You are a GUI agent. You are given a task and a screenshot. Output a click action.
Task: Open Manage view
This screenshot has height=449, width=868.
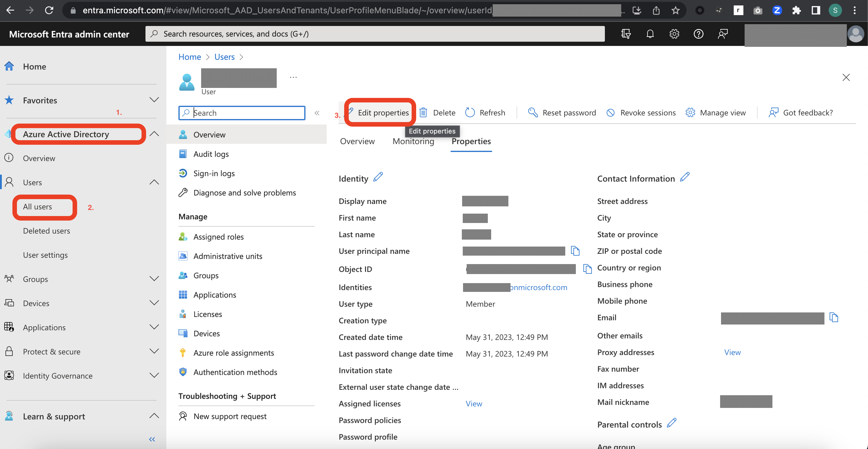tap(716, 113)
